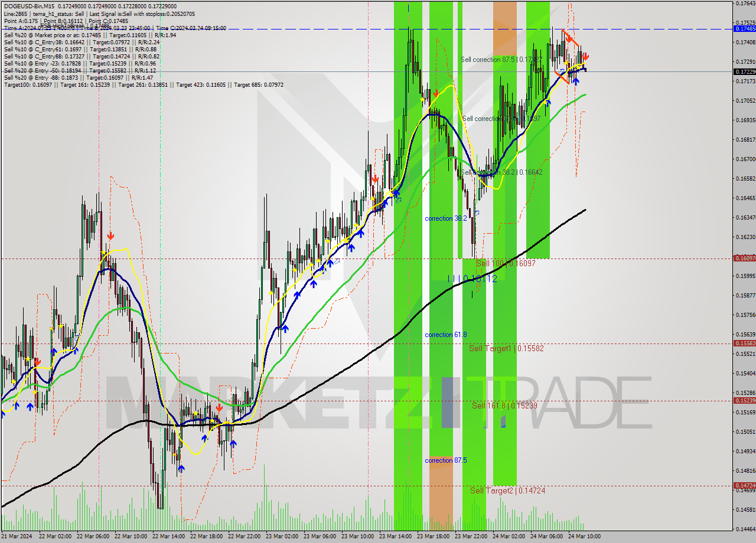Click the 'Sell Target1 | 0.15582' label

[x=506, y=348]
